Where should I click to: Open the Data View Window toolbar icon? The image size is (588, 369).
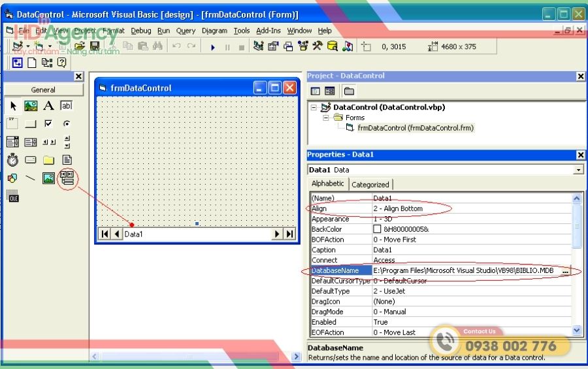[333, 46]
